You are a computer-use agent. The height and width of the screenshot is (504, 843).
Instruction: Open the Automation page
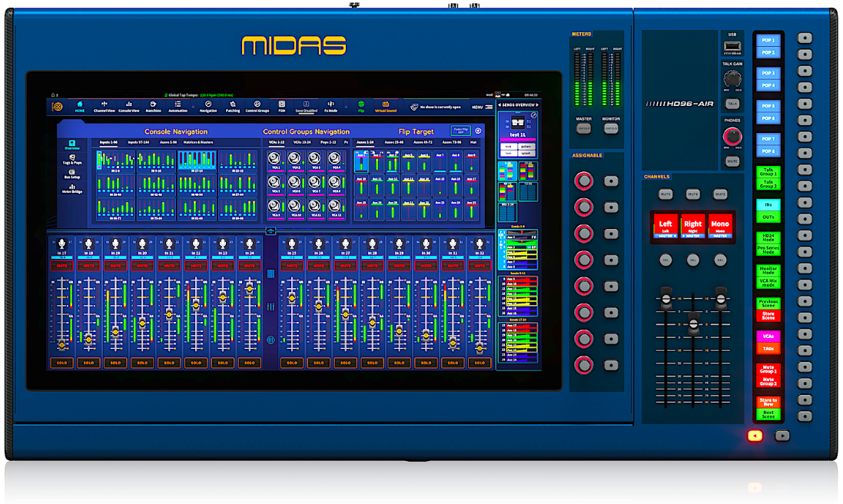(178, 108)
